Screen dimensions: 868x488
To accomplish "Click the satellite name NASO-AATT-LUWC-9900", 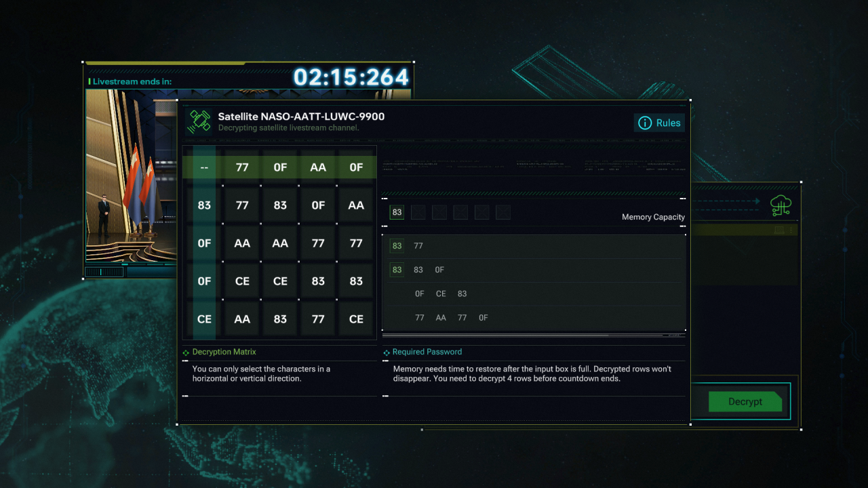I will [323, 117].
